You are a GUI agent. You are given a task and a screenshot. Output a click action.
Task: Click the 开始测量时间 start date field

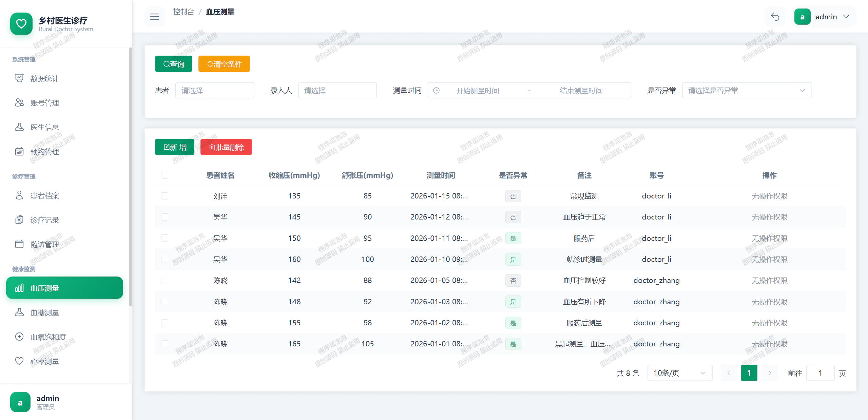click(477, 91)
